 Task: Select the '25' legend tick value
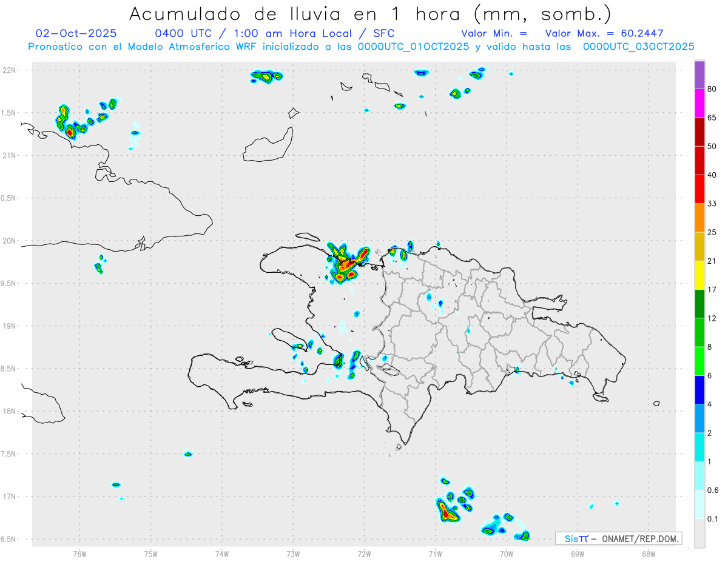click(x=712, y=232)
